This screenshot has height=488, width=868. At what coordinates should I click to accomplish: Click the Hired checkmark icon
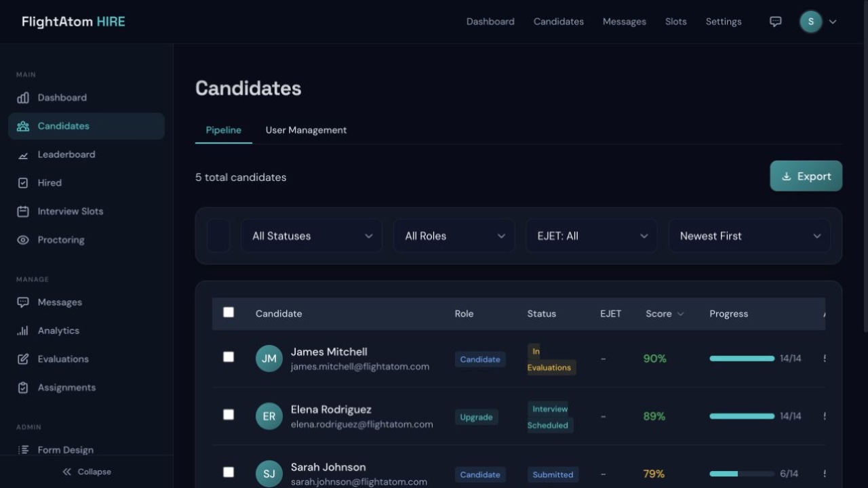click(x=23, y=183)
